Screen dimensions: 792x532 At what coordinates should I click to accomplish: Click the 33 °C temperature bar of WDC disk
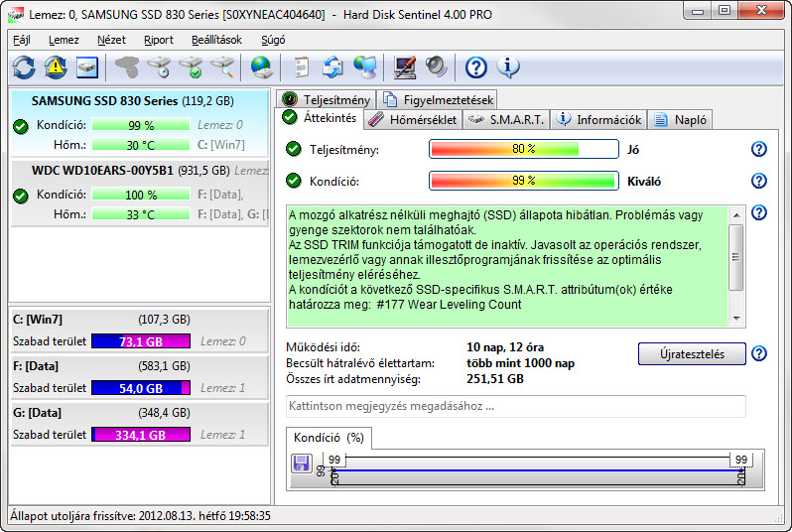tap(141, 214)
